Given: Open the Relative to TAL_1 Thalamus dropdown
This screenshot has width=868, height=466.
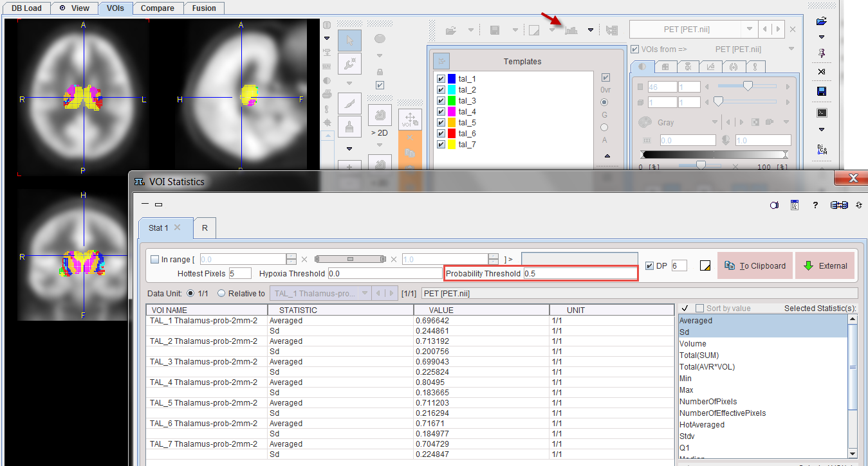Looking at the screenshot, I should click(x=365, y=294).
